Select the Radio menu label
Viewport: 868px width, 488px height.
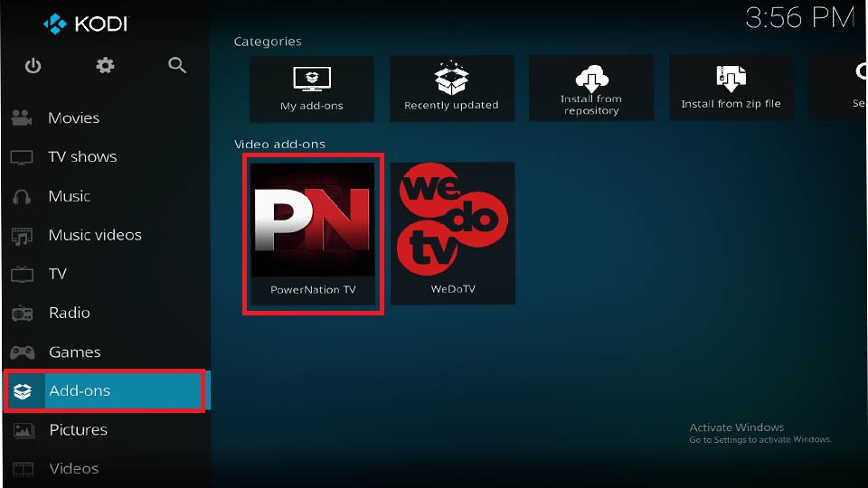(x=70, y=313)
